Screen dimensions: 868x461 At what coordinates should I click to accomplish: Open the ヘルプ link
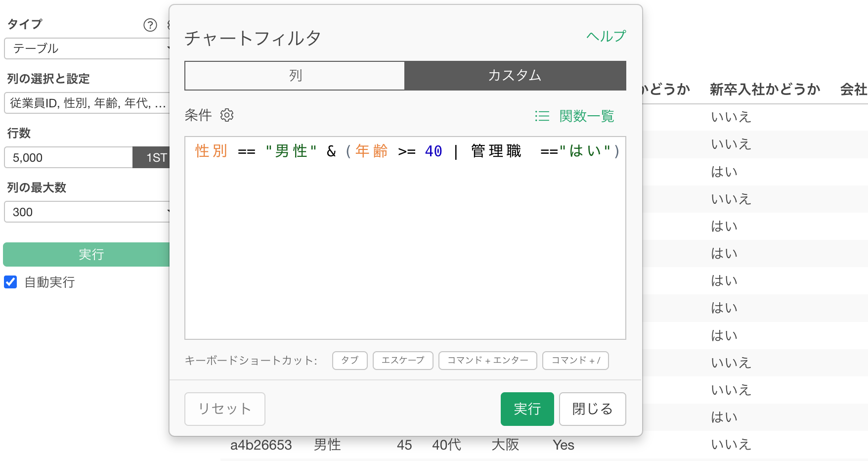pyautogui.click(x=606, y=36)
